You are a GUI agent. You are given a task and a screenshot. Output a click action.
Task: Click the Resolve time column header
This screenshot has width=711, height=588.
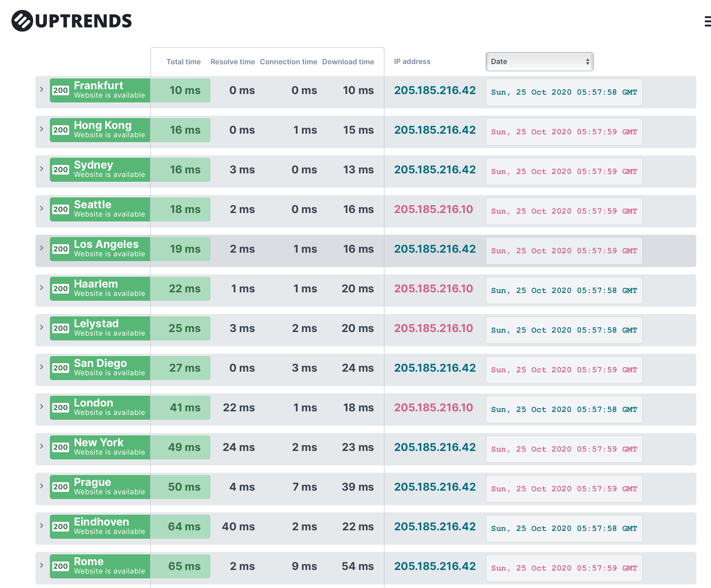pyautogui.click(x=232, y=62)
